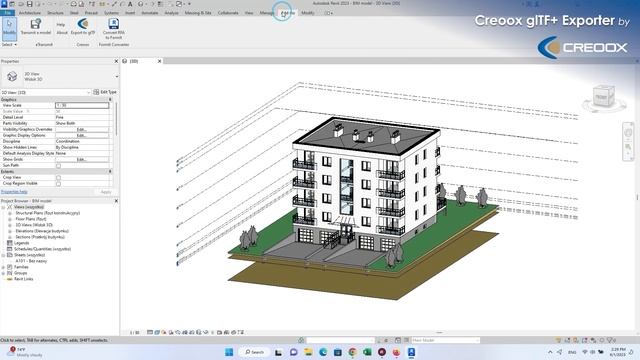The height and width of the screenshot is (360, 640).
Task: Open the Insert ribbon tab
Action: [x=130, y=13]
